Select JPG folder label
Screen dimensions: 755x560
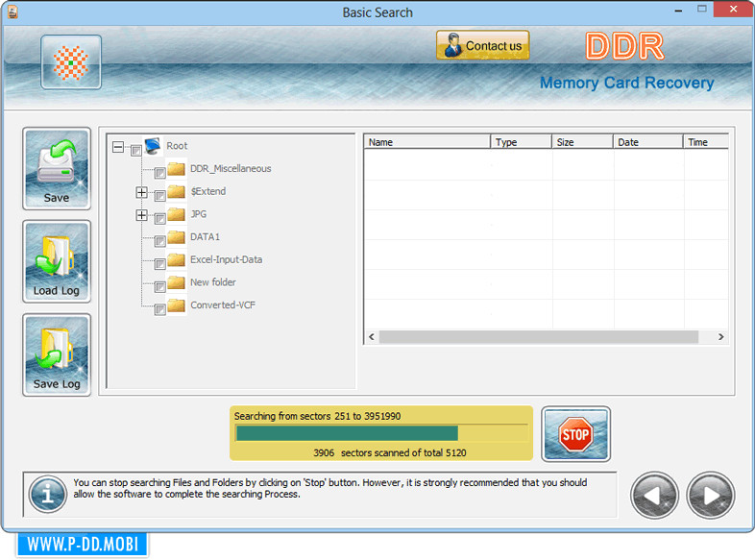point(199,214)
